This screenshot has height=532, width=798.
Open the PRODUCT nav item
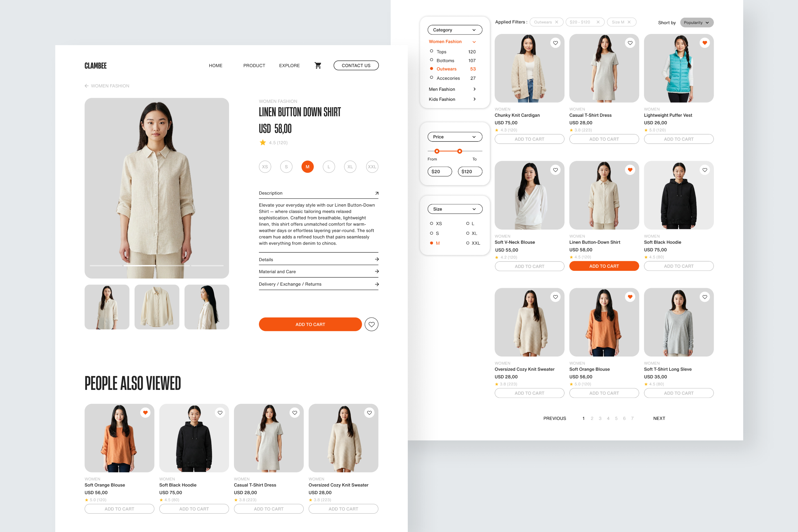pos(254,65)
